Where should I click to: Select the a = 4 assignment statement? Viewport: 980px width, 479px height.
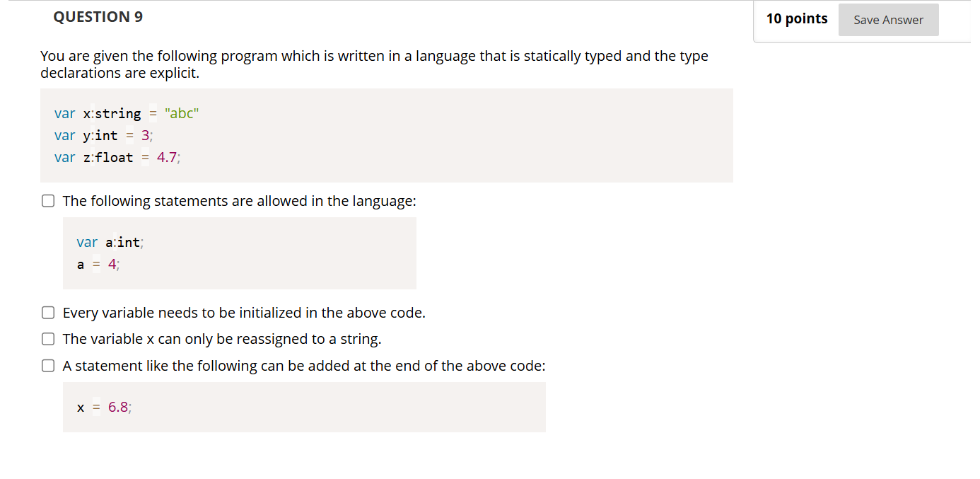tap(97, 264)
